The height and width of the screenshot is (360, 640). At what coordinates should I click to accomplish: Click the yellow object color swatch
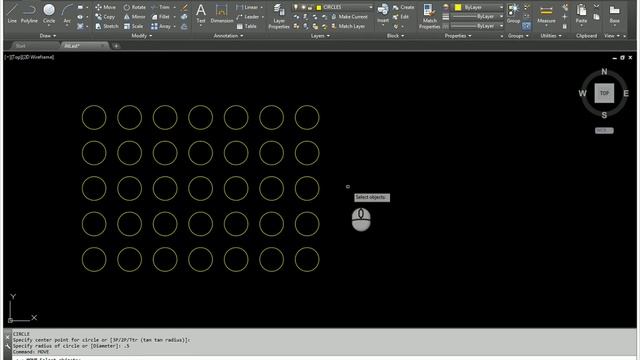pos(458,7)
